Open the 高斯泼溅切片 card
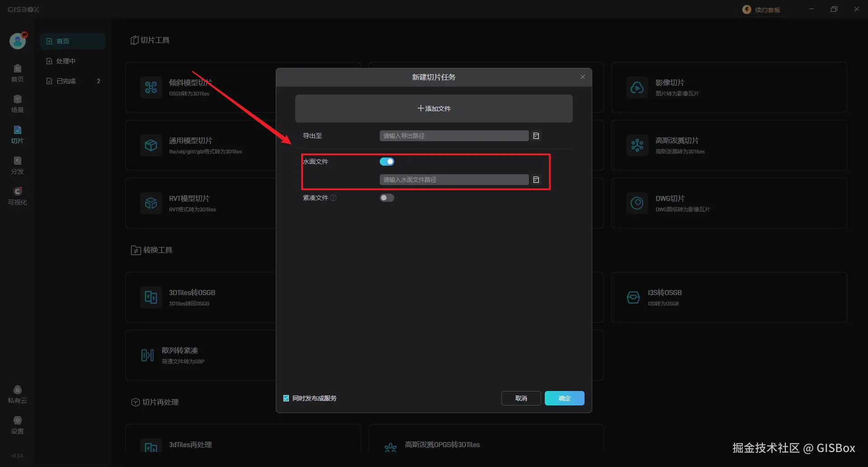 click(x=729, y=145)
